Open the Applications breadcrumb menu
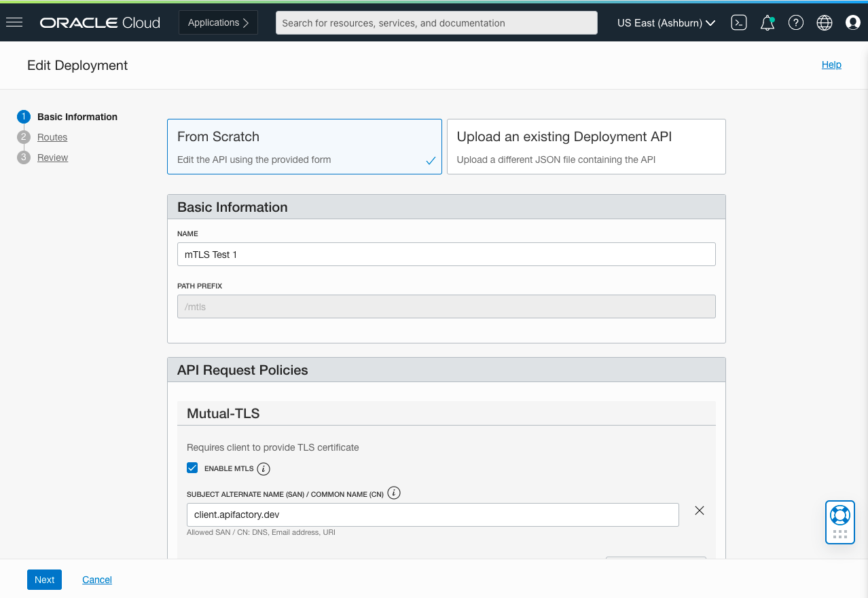This screenshot has width=868, height=598. point(218,22)
